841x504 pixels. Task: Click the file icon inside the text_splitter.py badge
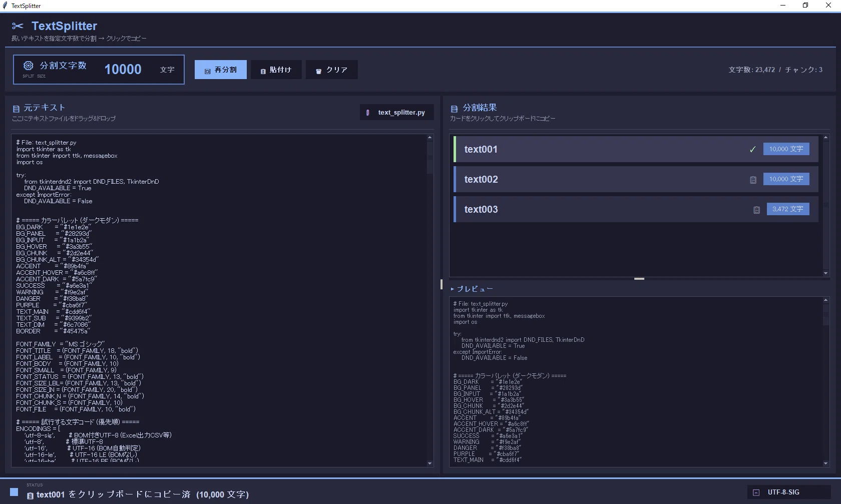coord(367,113)
